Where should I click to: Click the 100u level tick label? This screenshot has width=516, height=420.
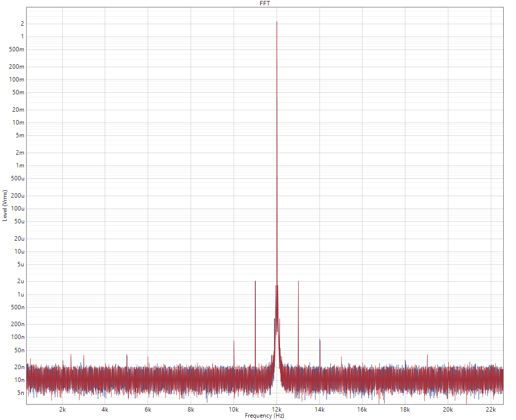(x=18, y=209)
